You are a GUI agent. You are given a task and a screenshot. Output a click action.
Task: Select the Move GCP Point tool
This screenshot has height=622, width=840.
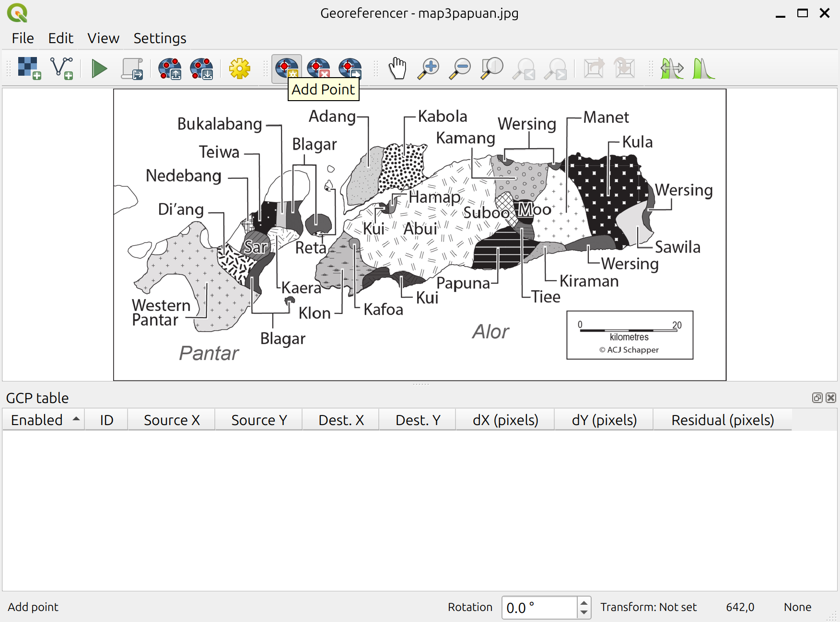(350, 69)
